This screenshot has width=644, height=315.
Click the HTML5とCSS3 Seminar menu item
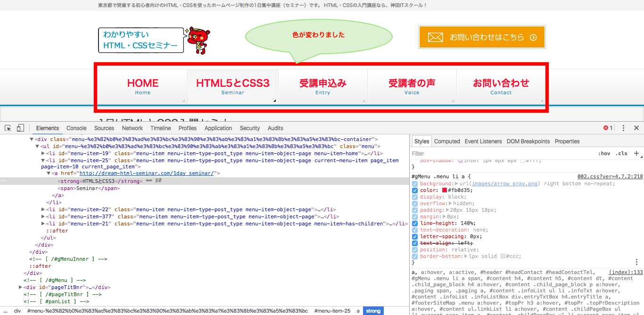[233, 86]
